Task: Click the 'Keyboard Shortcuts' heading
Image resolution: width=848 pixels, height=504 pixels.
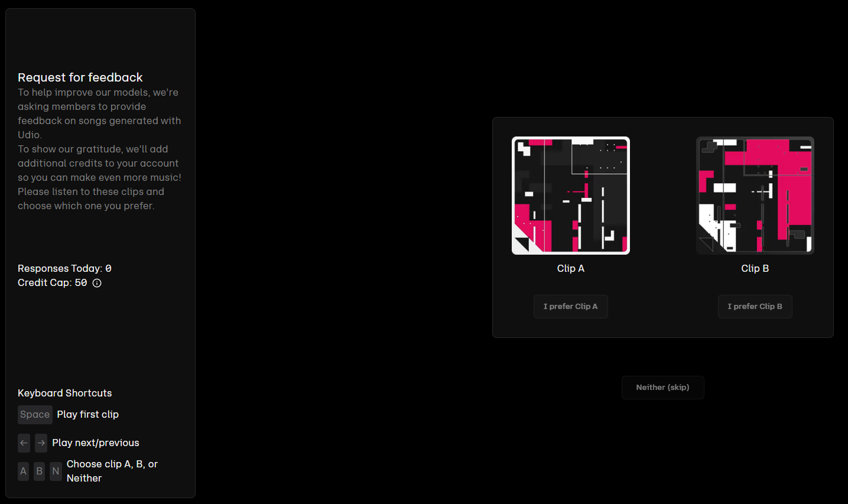Action: [64, 394]
